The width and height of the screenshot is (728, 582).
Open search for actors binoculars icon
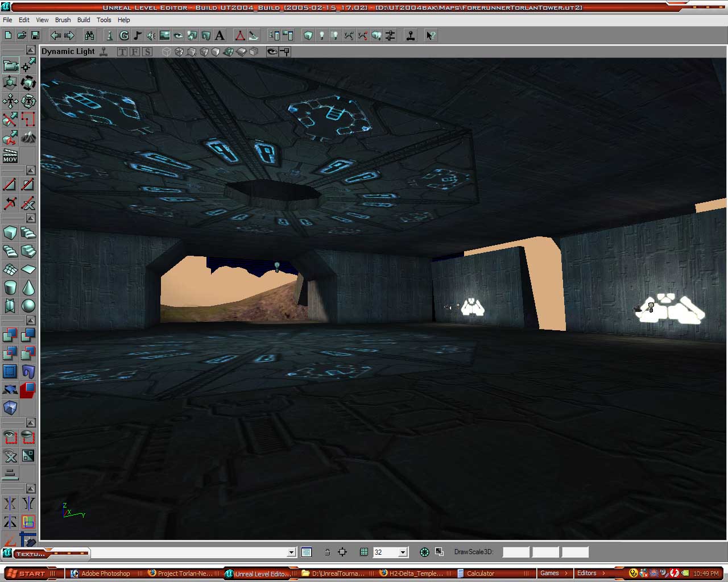pyautogui.click(x=90, y=35)
